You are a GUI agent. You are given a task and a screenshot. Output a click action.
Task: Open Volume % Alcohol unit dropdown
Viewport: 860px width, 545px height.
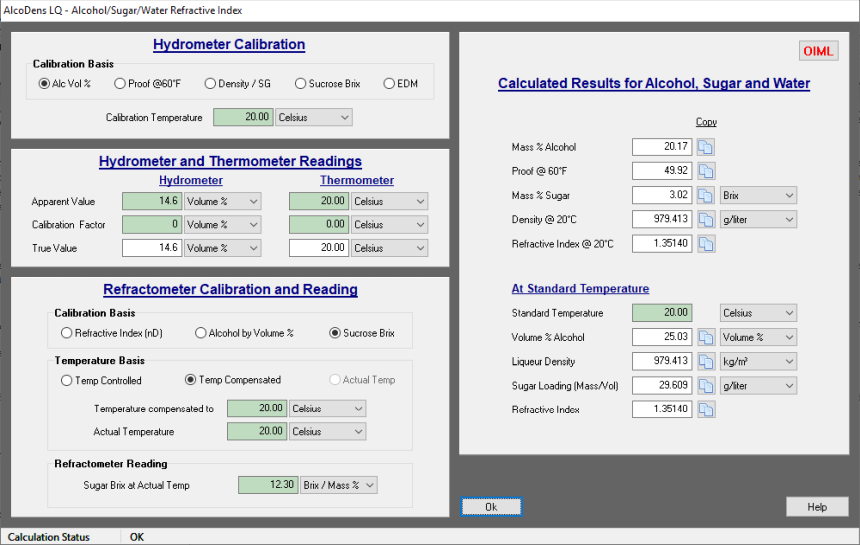(758, 337)
